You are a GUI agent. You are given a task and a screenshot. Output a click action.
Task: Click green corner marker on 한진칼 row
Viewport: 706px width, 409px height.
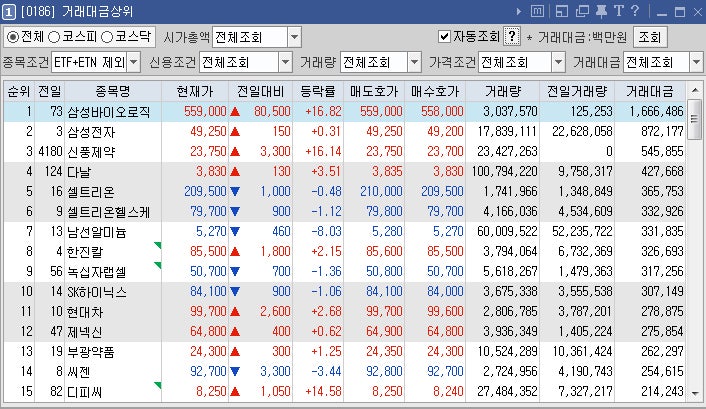[158, 245]
